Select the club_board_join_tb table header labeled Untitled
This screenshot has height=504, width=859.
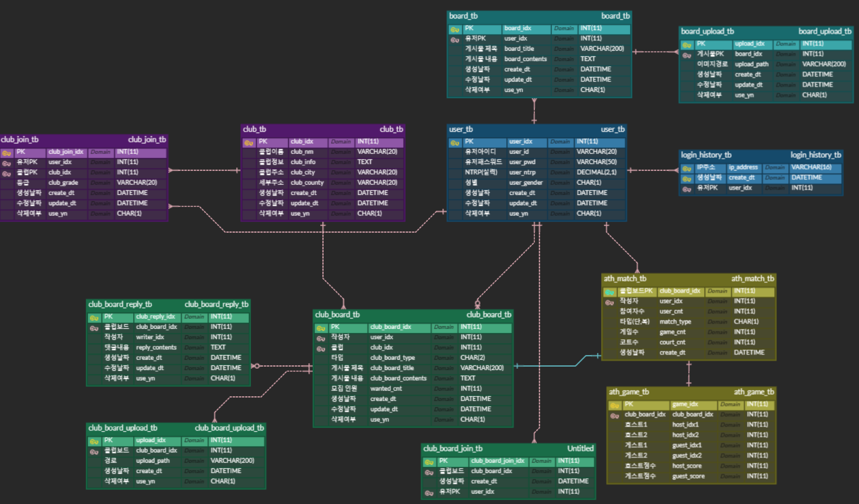click(509, 448)
